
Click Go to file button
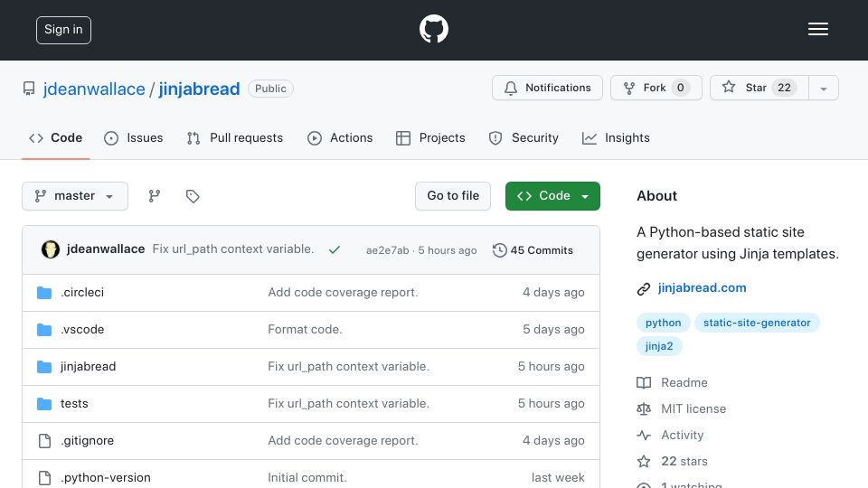coord(453,196)
